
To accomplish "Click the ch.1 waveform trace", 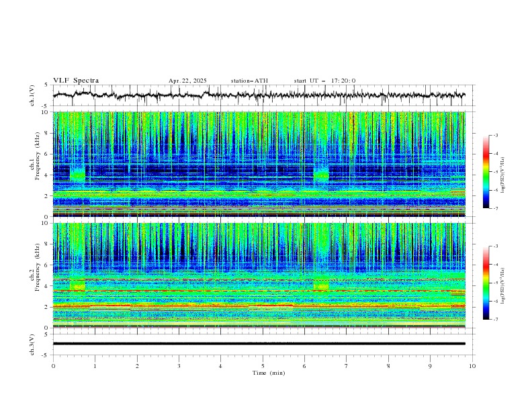I will [259, 95].
